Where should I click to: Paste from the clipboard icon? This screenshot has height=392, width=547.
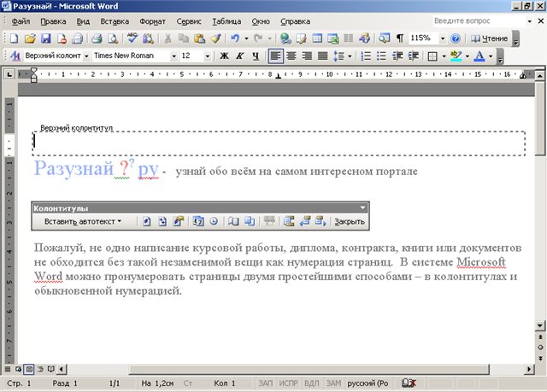coord(199,38)
